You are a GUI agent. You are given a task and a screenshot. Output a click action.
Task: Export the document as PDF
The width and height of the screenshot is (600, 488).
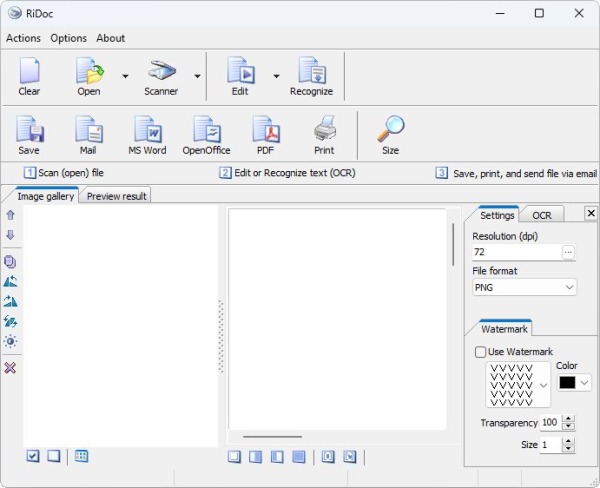[266, 129]
